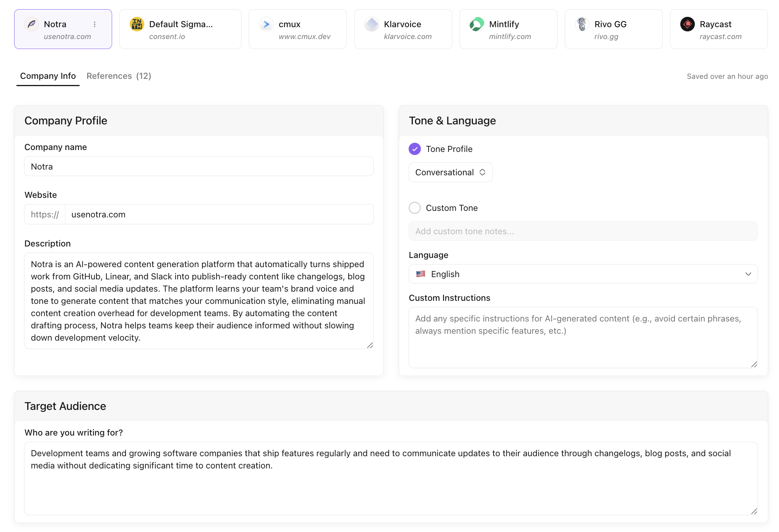Click the Description text area
Screen dimensions: 779x532
[199, 301]
